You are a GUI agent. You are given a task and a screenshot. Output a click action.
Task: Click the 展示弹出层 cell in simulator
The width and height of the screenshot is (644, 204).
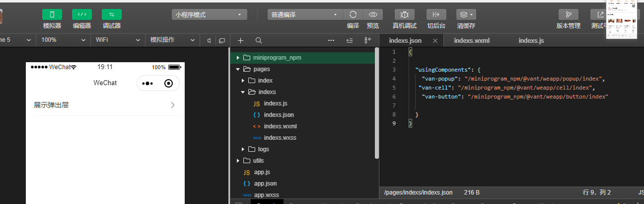[x=105, y=105]
